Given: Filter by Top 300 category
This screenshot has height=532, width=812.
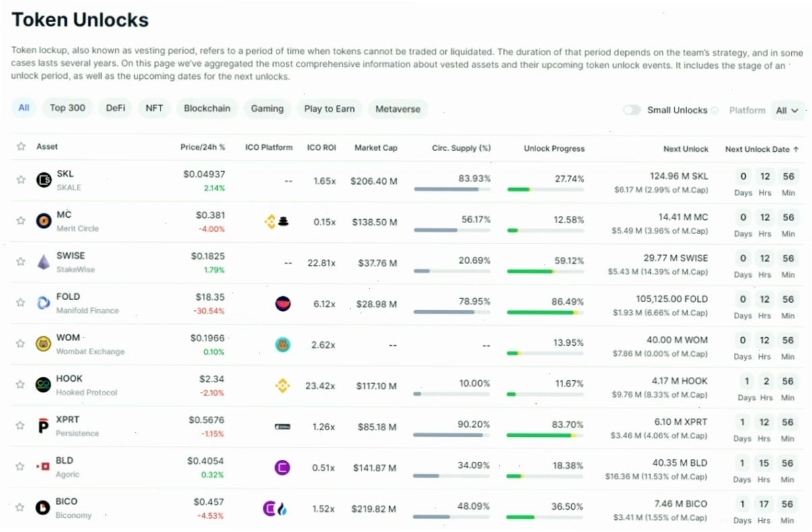Looking at the screenshot, I should (67, 108).
